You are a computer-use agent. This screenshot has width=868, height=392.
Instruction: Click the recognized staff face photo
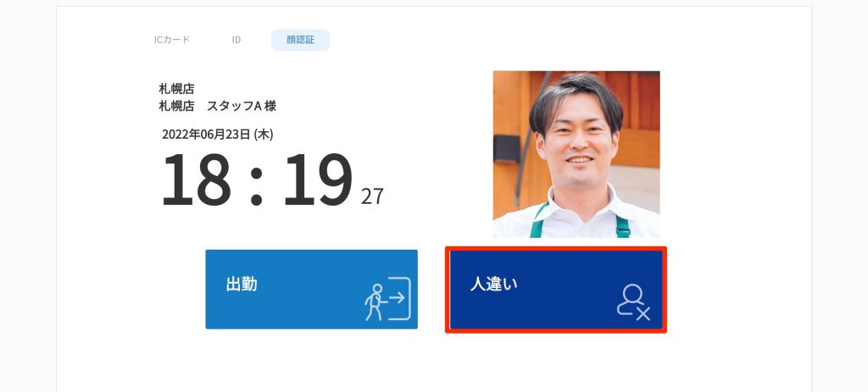tap(576, 154)
